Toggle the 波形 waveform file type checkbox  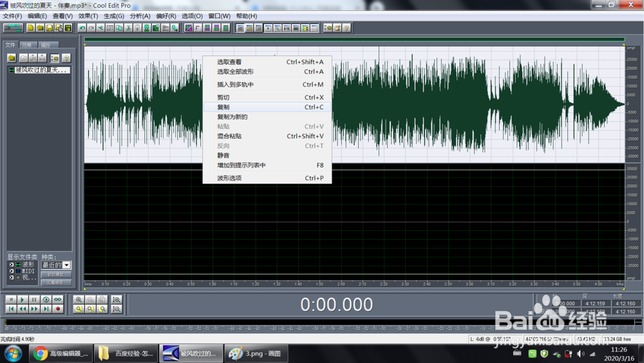point(12,265)
